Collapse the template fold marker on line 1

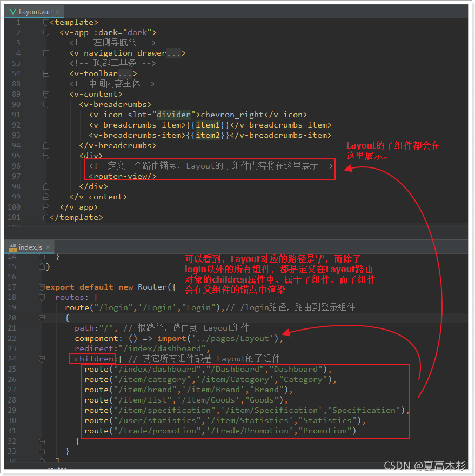point(46,22)
